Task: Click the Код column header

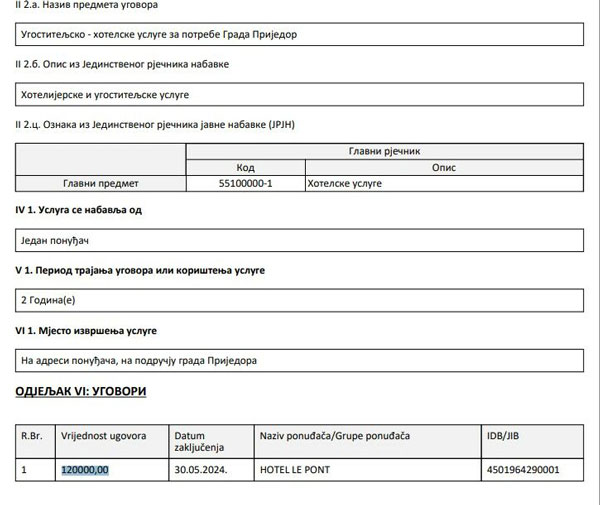Action: click(x=245, y=168)
